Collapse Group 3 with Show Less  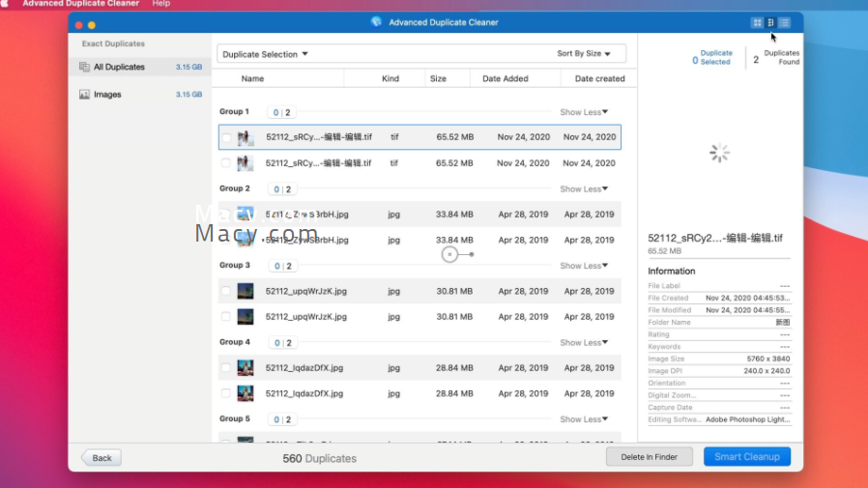coord(584,266)
